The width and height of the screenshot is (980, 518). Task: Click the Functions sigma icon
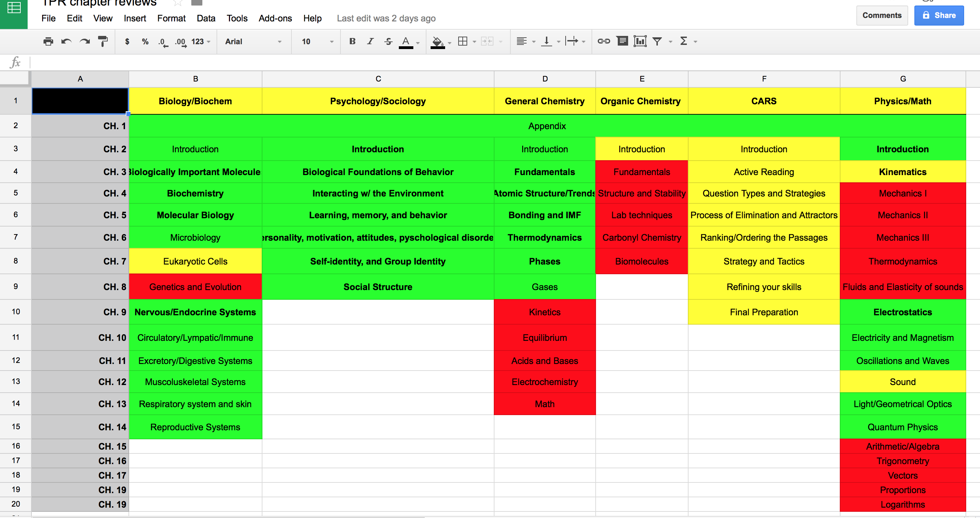(684, 41)
